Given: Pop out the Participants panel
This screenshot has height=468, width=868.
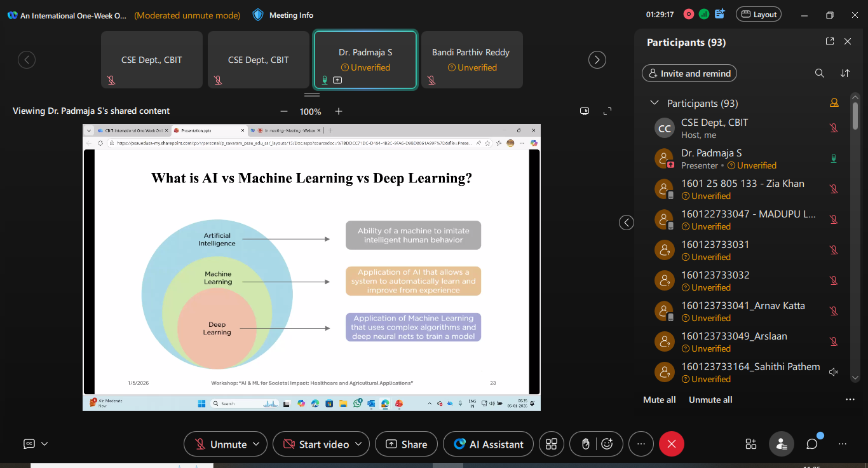Looking at the screenshot, I should tap(829, 41).
